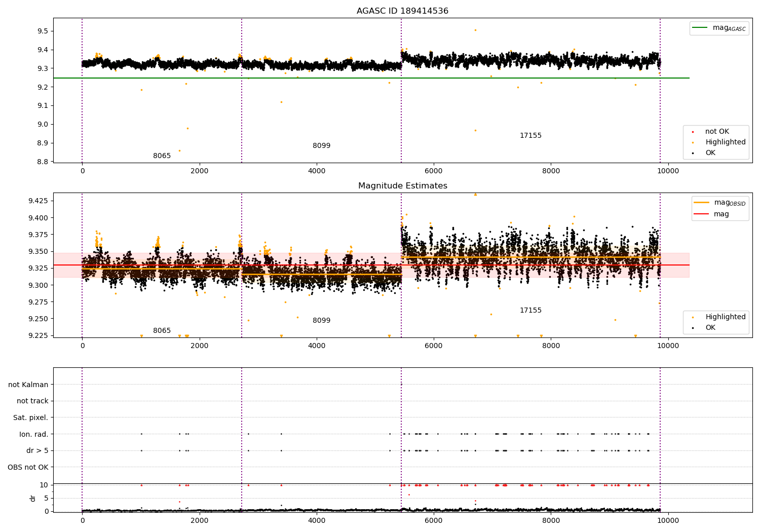Select "OK" legend entry in Magnitude Estimates plot

[x=710, y=328]
